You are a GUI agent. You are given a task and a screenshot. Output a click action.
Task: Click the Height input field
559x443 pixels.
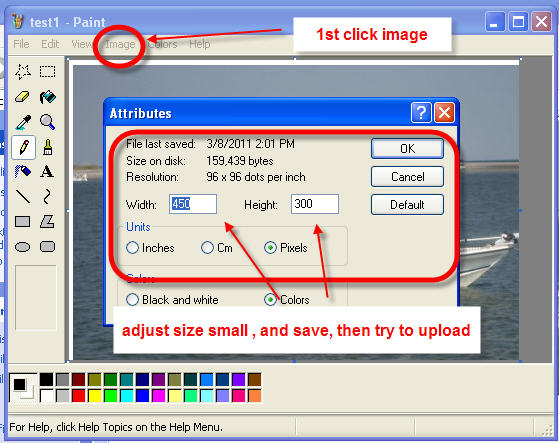315,204
